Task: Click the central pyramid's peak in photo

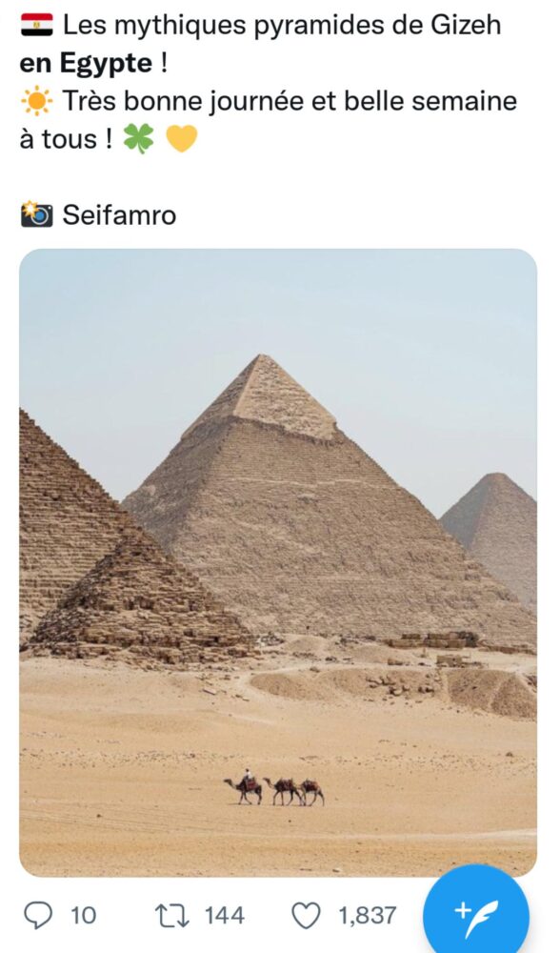Action: click(264, 365)
